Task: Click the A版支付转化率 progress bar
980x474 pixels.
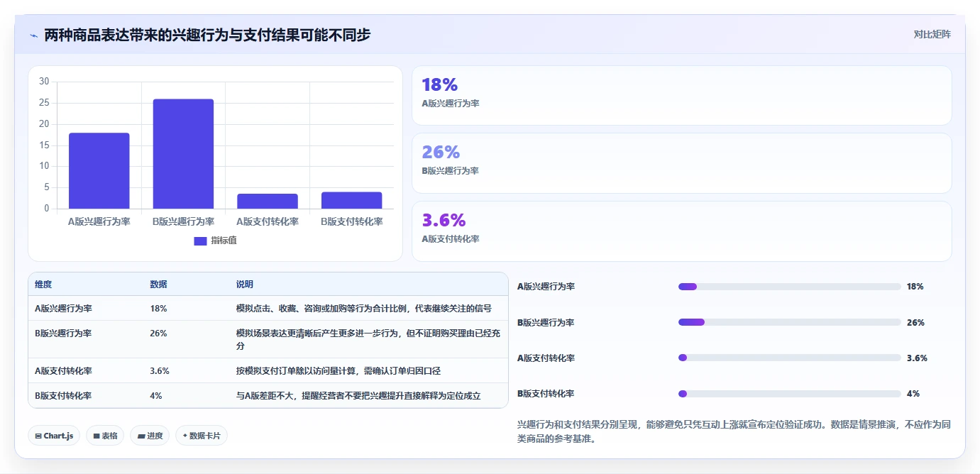Action: (x=789, y=358)
